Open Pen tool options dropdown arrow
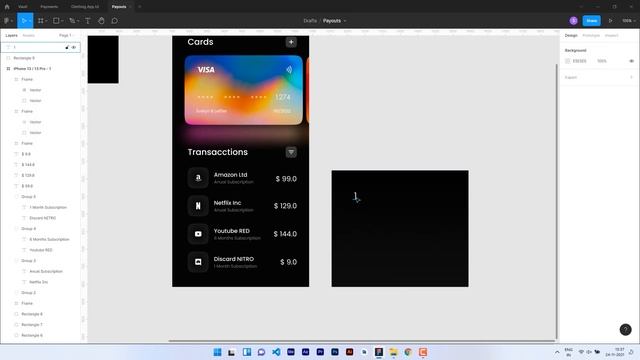Image resolution: width=640 pixels, height=360 pixels. pyautogui.click(x=78, y=21)
